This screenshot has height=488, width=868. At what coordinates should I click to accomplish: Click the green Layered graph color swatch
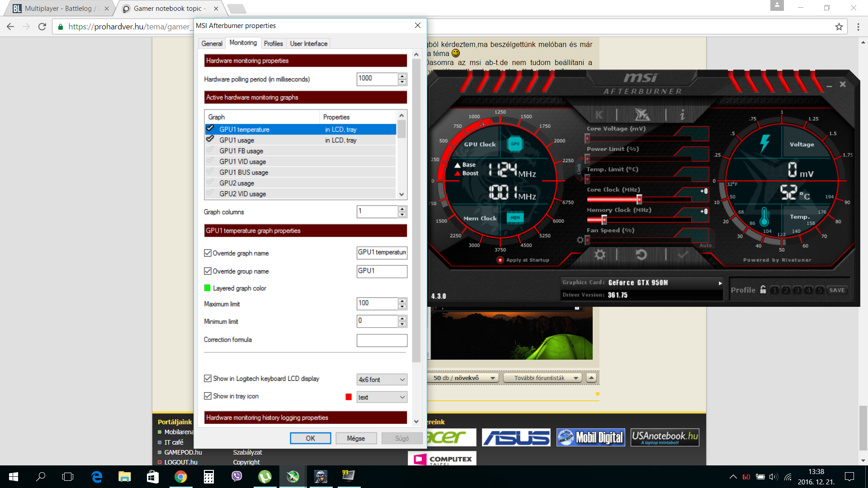[x=208, y=288]
